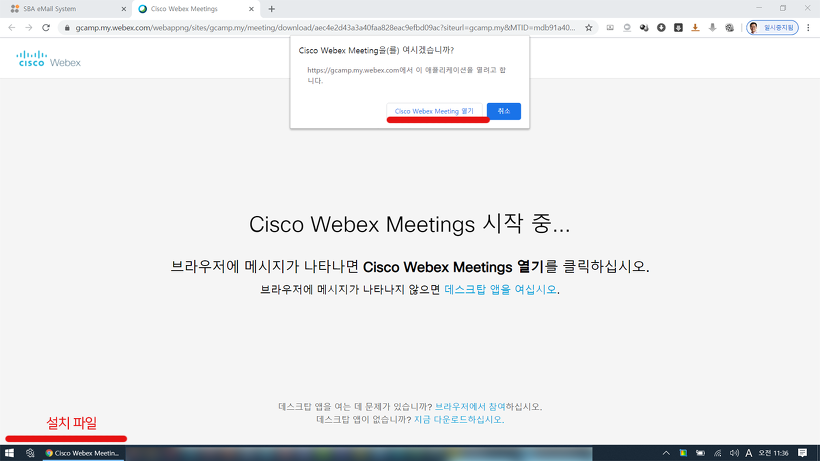Cancel the open-application dialog
Screen dimensions: 820x461
pos(504,111)
